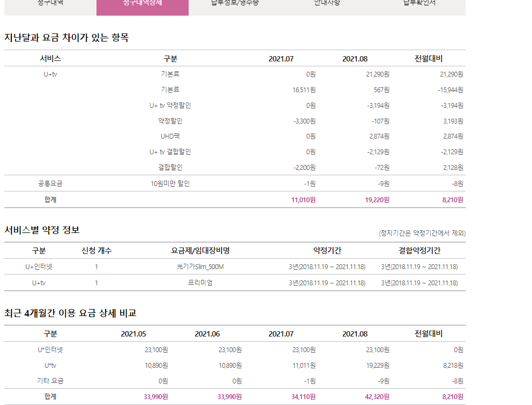Viewport: 532px width, 405px height.
Task: Select the U+인터넷 row in contract table
Action: (x=38, y=266)
